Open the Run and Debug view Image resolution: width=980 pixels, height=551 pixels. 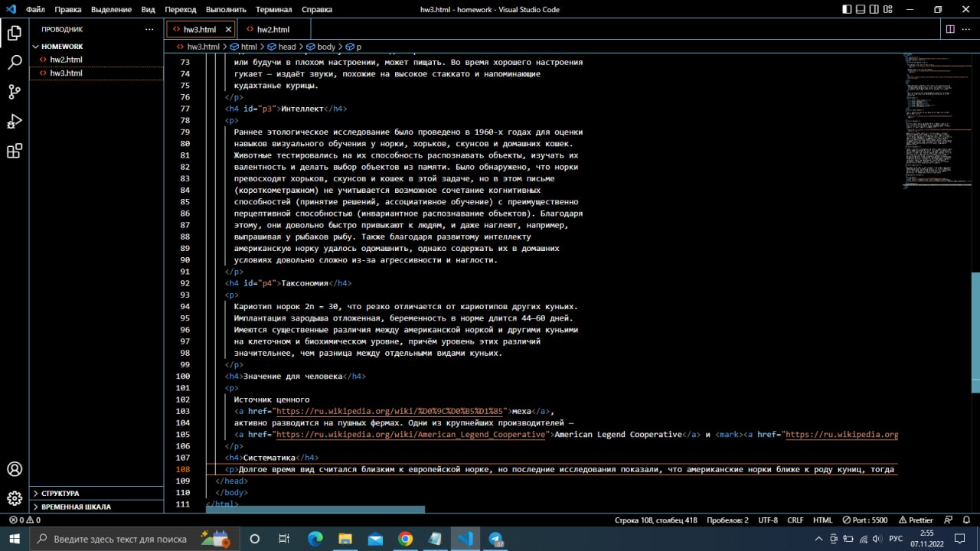point(15,122)
